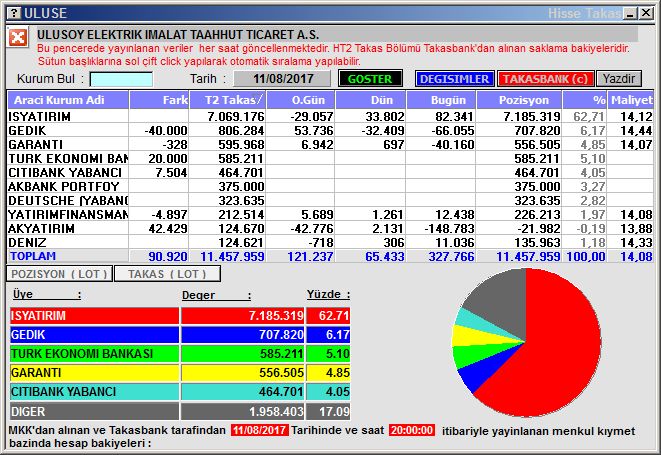Sort by the Bugün column header
Screen dimensions: 661x455
click(441, 100)
